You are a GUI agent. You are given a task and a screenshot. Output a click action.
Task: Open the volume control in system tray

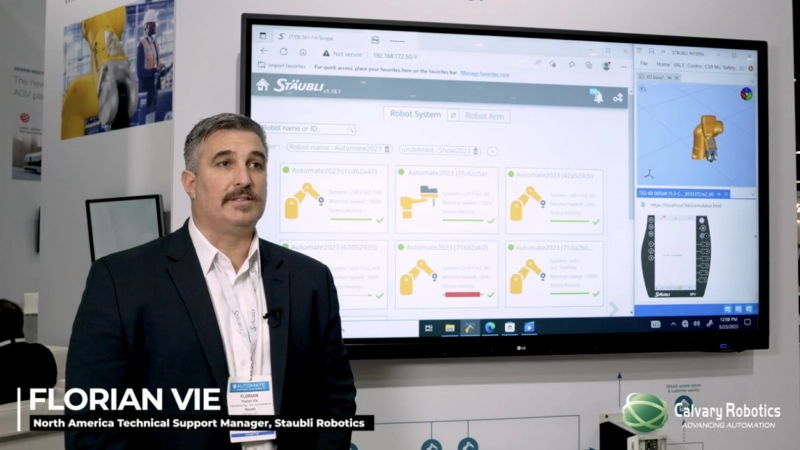pyautogui.click(x=696, y=323)
